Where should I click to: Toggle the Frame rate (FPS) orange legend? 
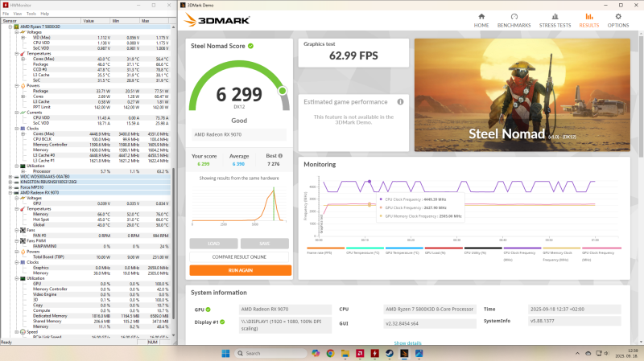(325, 251)
